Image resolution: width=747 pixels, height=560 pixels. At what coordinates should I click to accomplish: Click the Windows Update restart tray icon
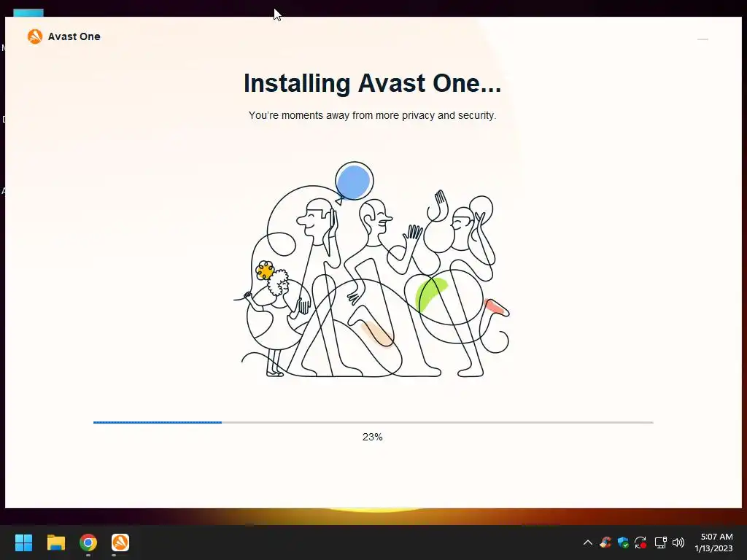tap(640, 542)
